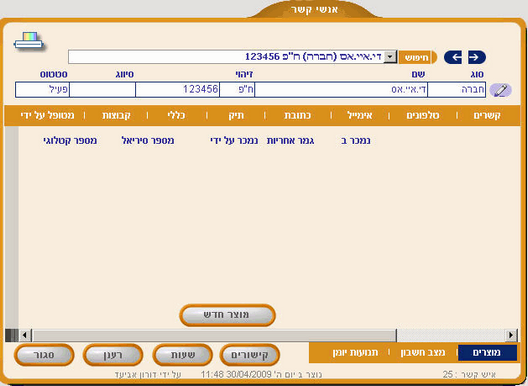
Task: Click the printer icon
Action: click(x=29, y=41)
